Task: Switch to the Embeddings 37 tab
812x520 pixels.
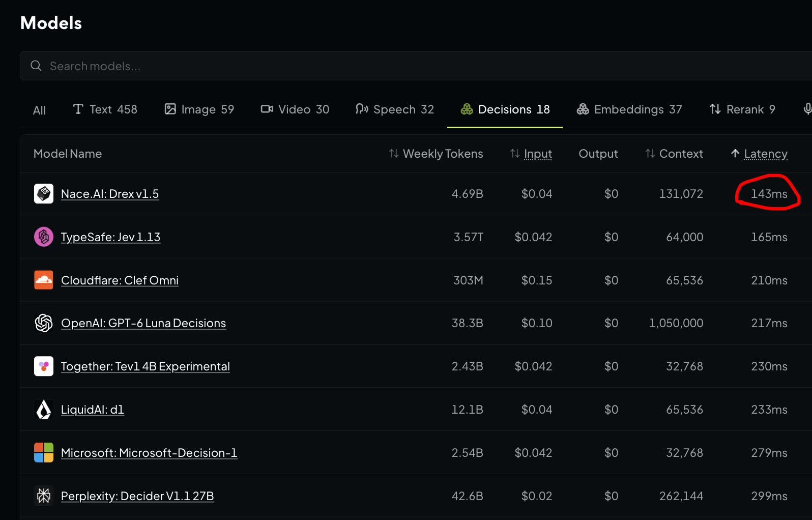Action: (629, 109)
